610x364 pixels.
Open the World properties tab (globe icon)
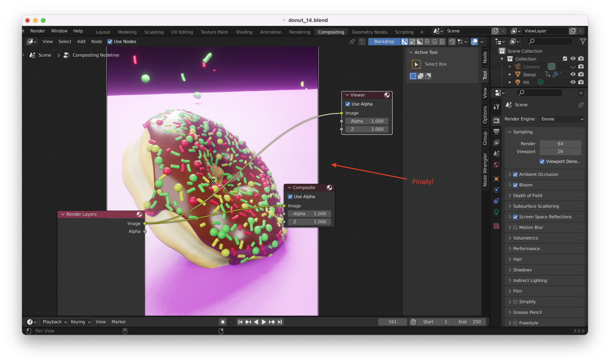(496, 165)
